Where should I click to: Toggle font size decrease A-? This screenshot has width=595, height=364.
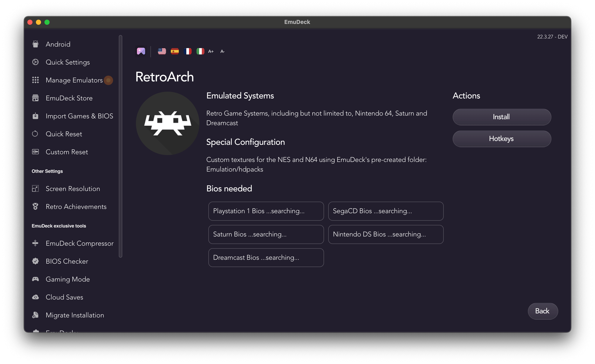pyautogui.click(x=221, y=51)
